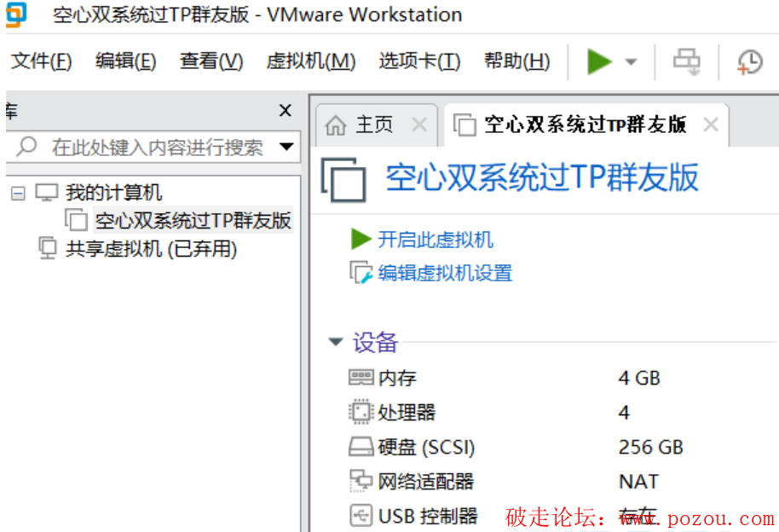Click the 网络适配器 network adapter icon
This screenshot has width=779, height=532.
click(361, 481)
